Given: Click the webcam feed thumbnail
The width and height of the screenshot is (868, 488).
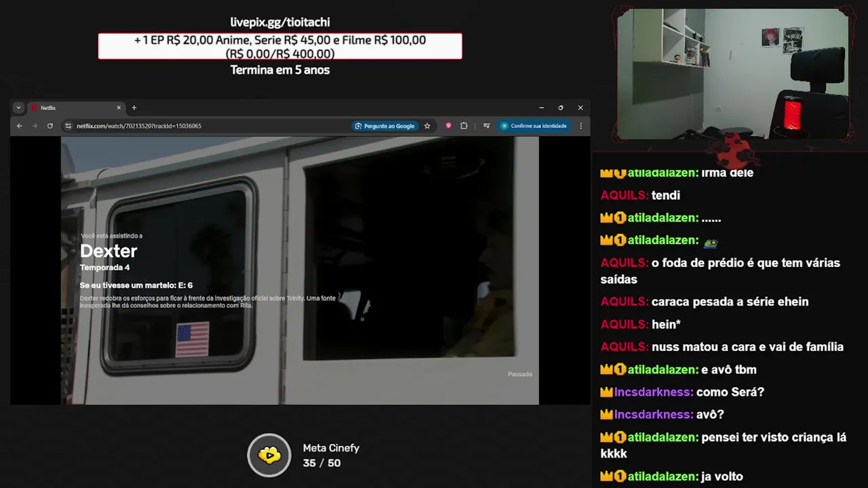Looking at the screenshot, I should click(733, 73).
